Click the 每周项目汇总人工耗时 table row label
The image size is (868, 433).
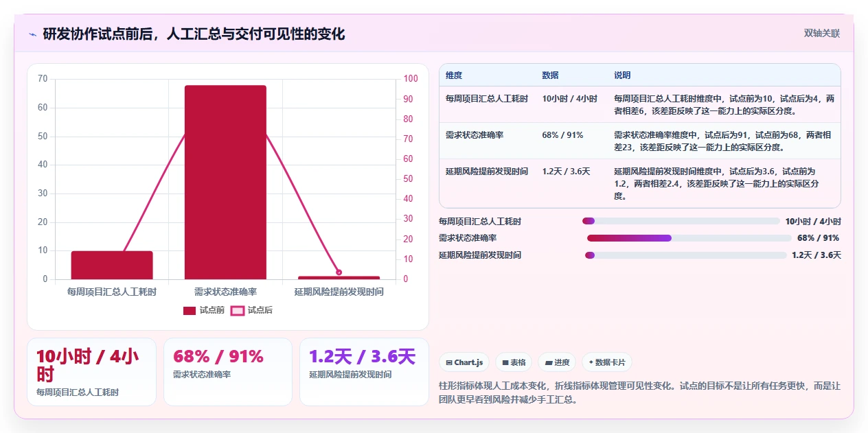pyautogui.click(x=487, y=99)
